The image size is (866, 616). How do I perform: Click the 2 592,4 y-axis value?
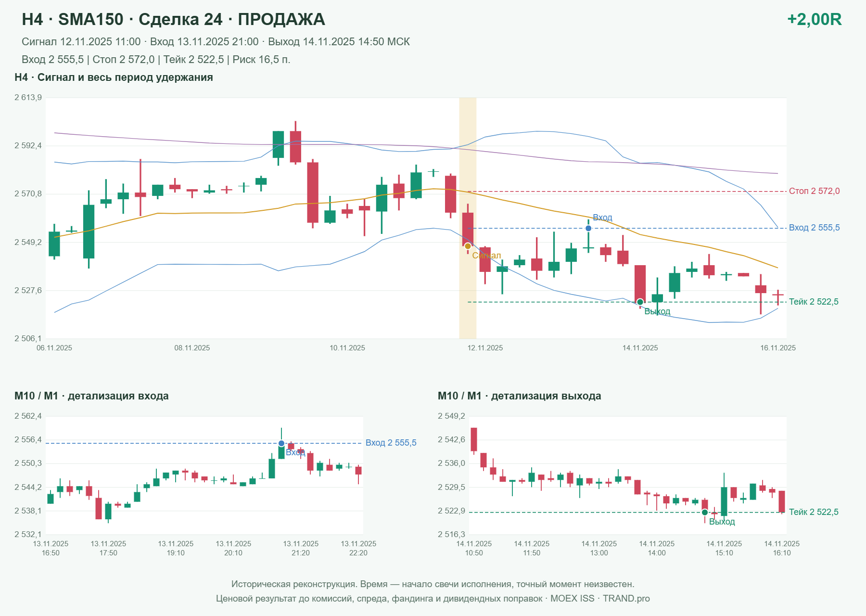pyautogui.click(x=28, y=146)
